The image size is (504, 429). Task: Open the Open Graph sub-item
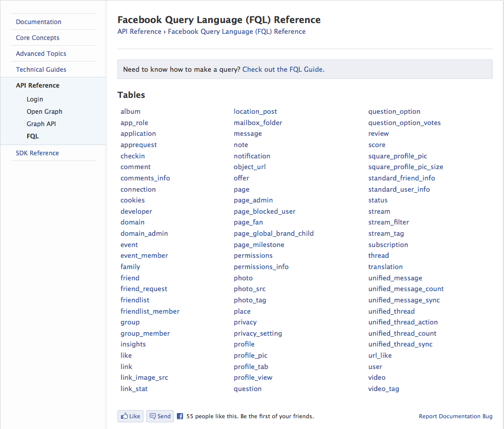point(45,112)
